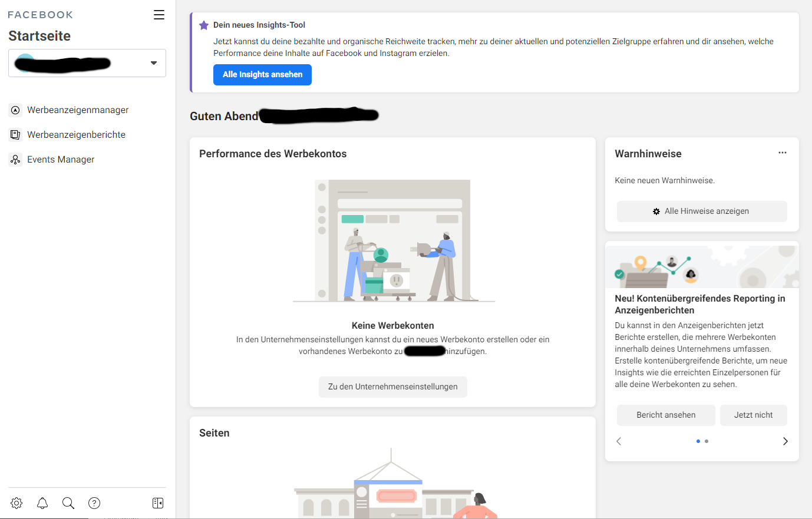Viewport: 812px width, 519px height.
Task: Click Performance des Werbekontos heading
Action: tap(273, 154)
